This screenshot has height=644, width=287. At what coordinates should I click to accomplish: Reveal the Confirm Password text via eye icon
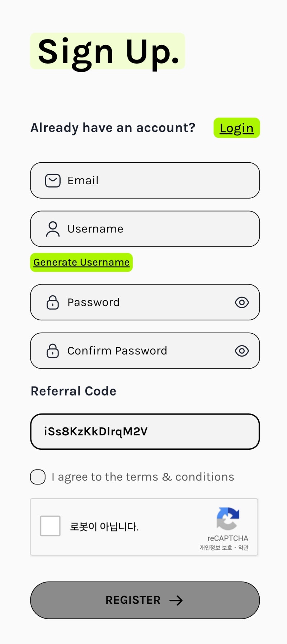(x=242, y=351)
